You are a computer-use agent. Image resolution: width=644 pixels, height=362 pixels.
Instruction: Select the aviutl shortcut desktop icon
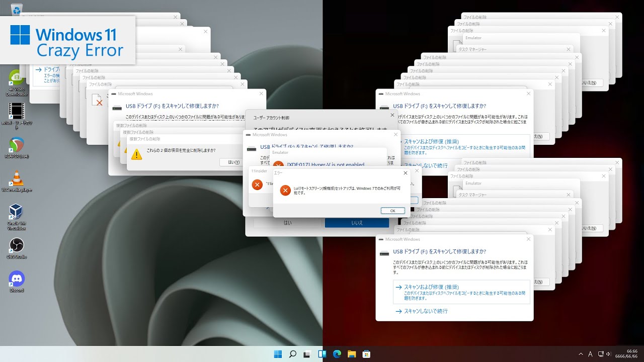16,117
